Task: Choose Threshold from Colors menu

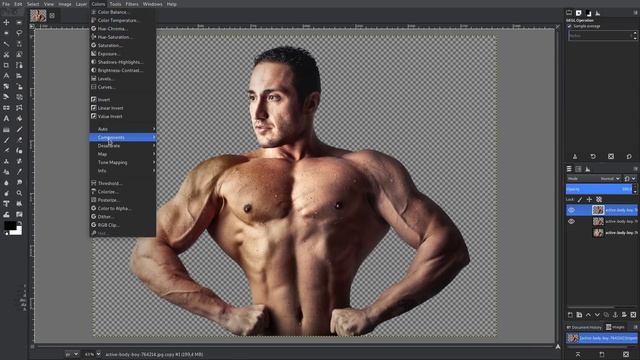Action: pyautogui.click(x=122, y=183)
